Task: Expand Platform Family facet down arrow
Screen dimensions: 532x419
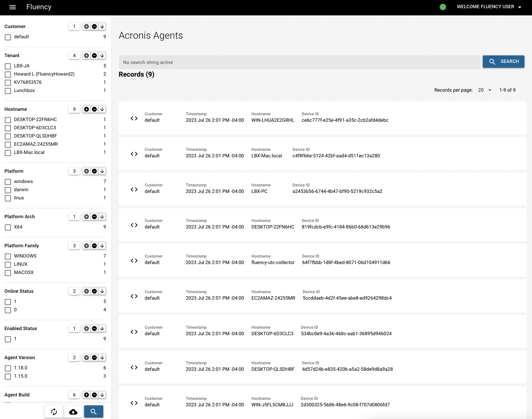Action: point(102,246)
